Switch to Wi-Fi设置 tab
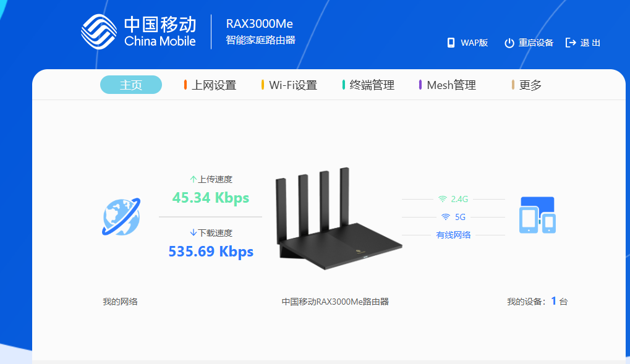 [x=289, y=85]
